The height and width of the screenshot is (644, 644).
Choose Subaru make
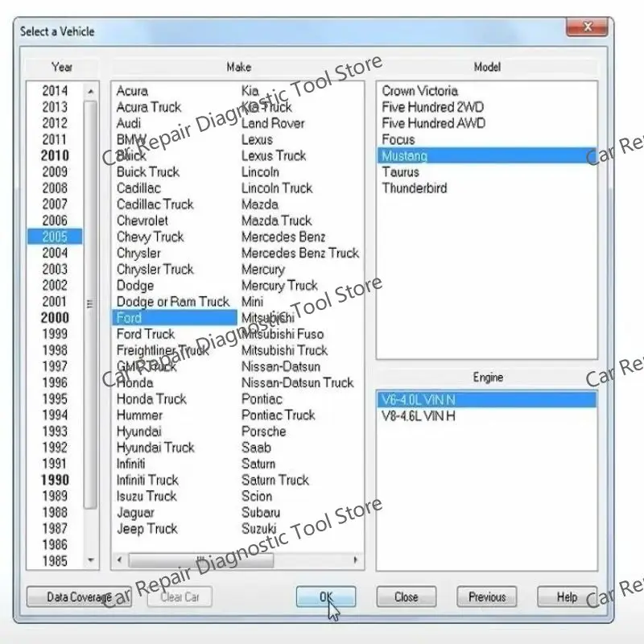click(261, 512)
